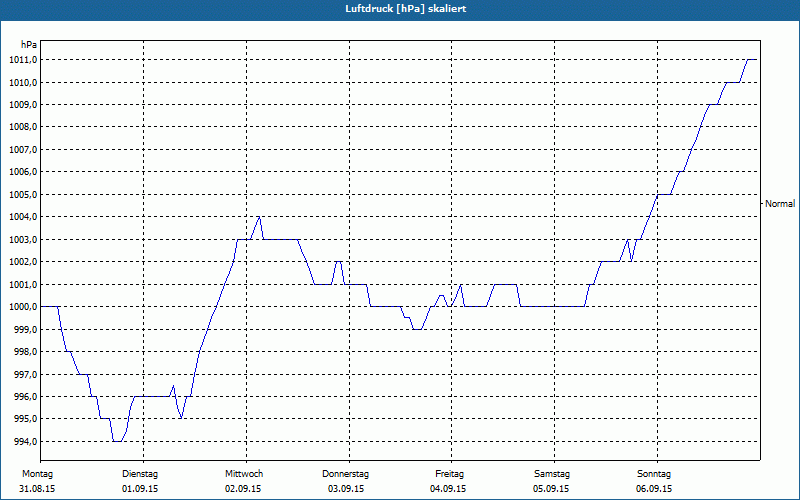The height and width of the screenshot is (500, 800).
Task: Click the date 05.09.15
Action: pos(551,489)
